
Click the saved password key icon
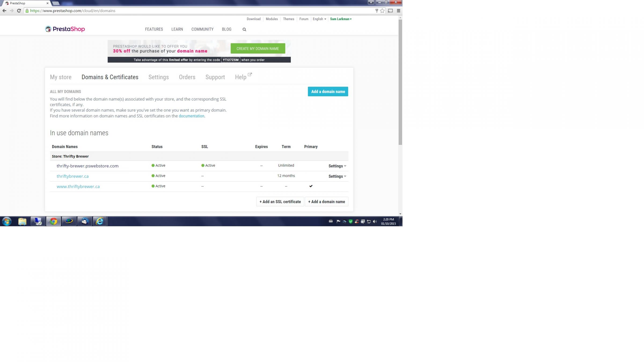[x=377, y=11]
